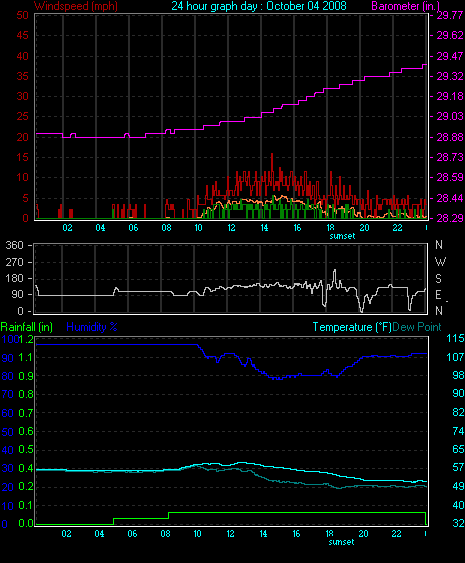Click hour label 08 under the windspeed chart

[x=166, y=228]
